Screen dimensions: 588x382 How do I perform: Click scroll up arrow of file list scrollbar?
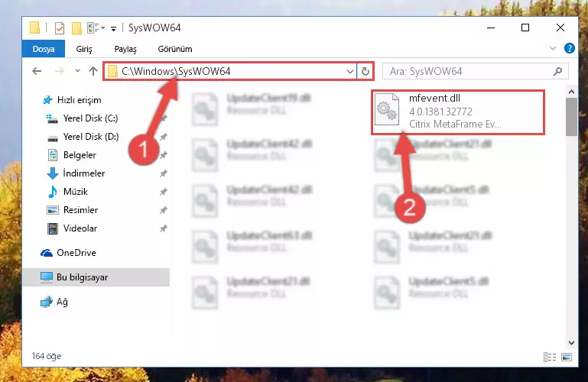(x=571, y=92)
